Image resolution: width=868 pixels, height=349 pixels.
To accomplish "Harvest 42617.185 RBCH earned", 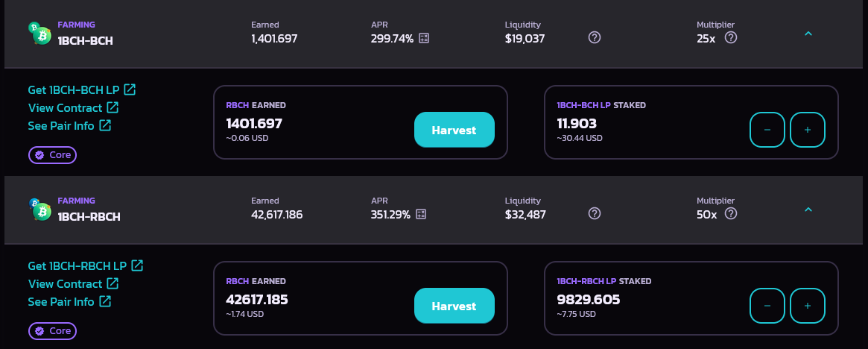I will point(454,306).
